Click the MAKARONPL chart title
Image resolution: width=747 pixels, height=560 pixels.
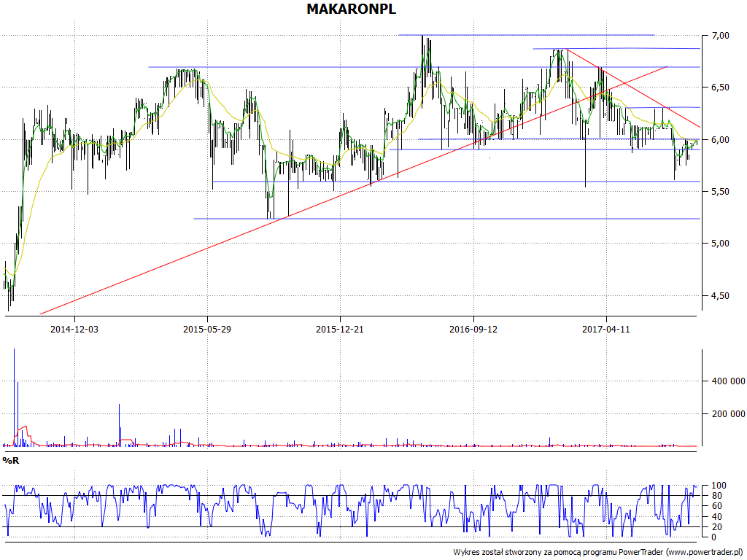point(351,9)
